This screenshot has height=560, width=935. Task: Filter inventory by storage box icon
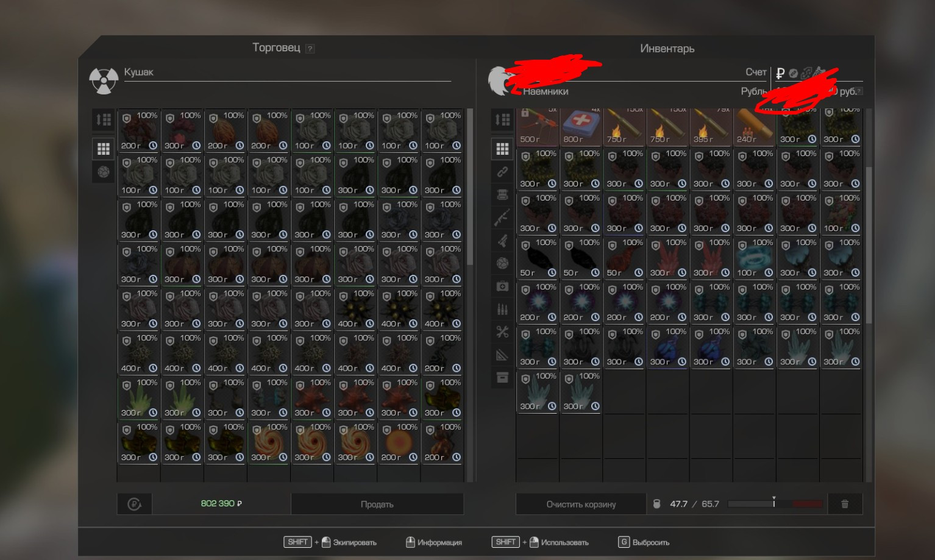(502, 378)
